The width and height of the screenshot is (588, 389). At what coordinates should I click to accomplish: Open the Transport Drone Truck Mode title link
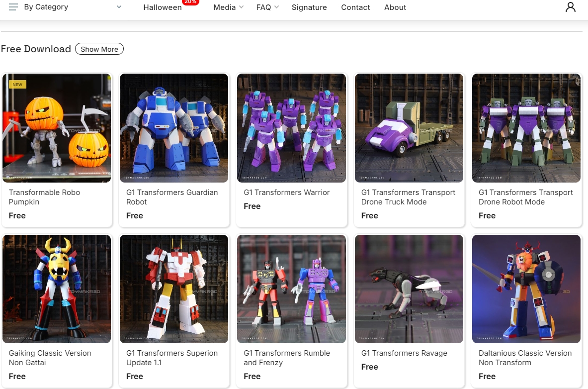click(x=408, y=197)
